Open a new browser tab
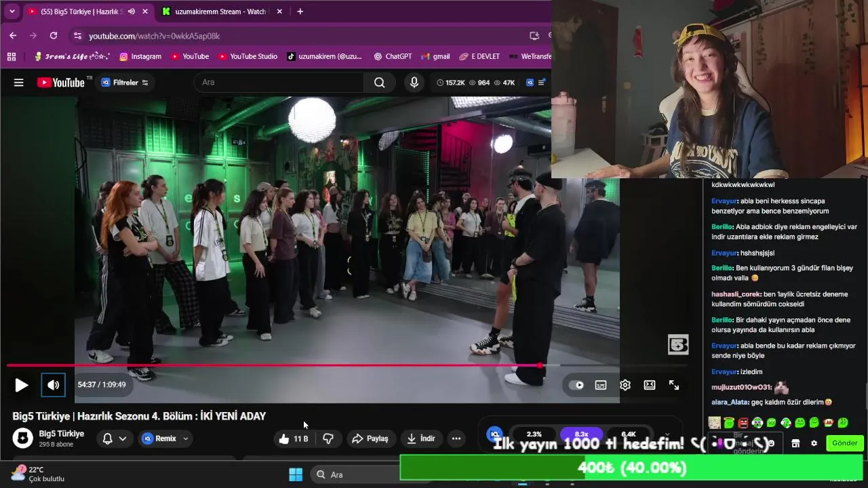Viewport: 868px width, 488px height. [x=300, y=12]
